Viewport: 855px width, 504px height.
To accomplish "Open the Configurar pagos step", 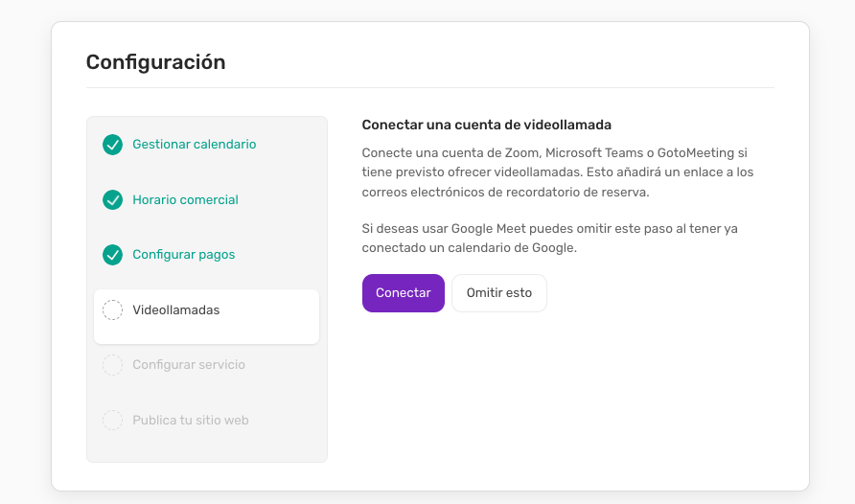I will click(184, 255).
